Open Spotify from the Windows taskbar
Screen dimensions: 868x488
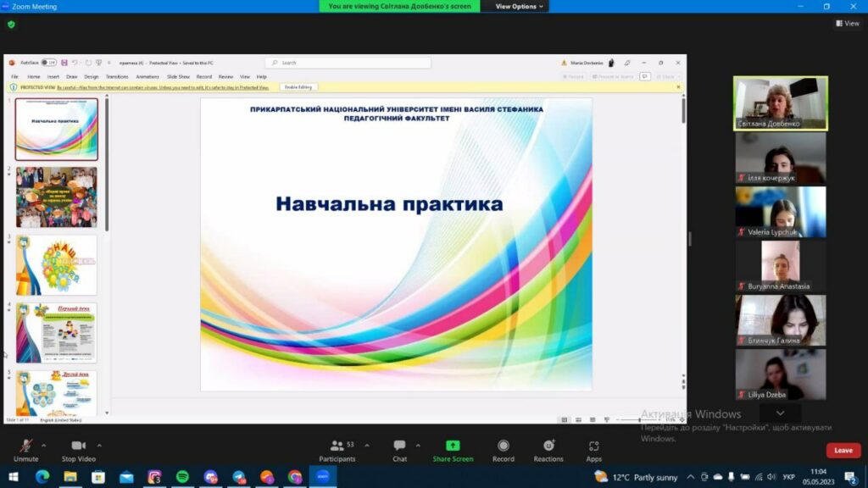coord(182,477)
